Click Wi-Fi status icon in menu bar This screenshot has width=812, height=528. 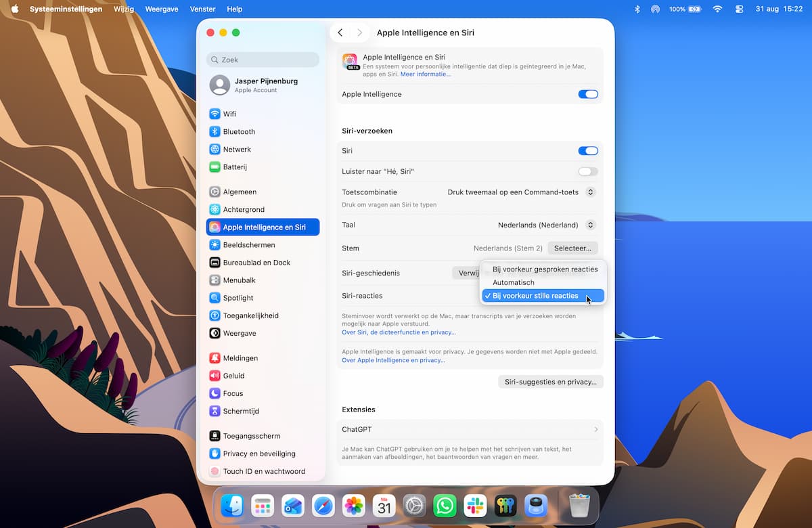click(x=717, y=9)
